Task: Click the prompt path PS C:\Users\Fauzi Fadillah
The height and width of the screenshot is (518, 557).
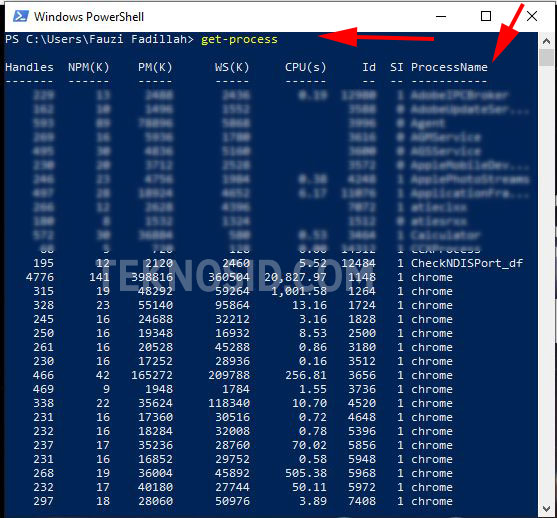Action: (100, 39)
